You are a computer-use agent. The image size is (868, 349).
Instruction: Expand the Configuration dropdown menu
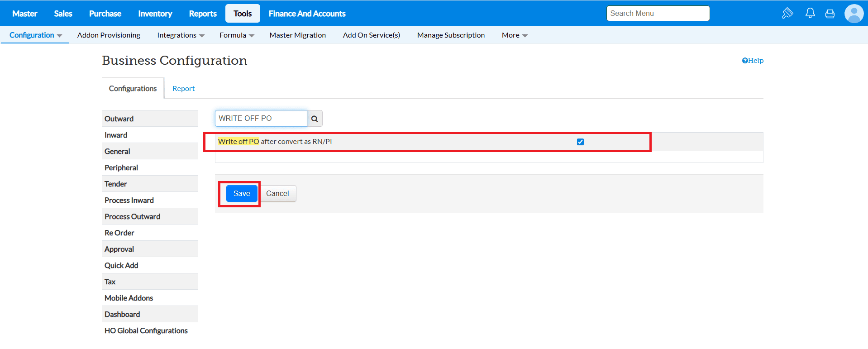click(x=35, y=35)
